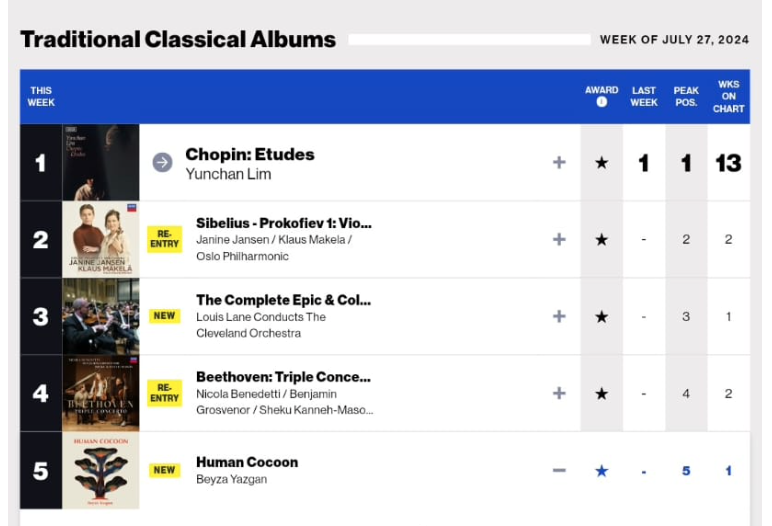
Task: Click the NEW badge on Cleveland Orchestra row
Action: [x=164, y=316]
